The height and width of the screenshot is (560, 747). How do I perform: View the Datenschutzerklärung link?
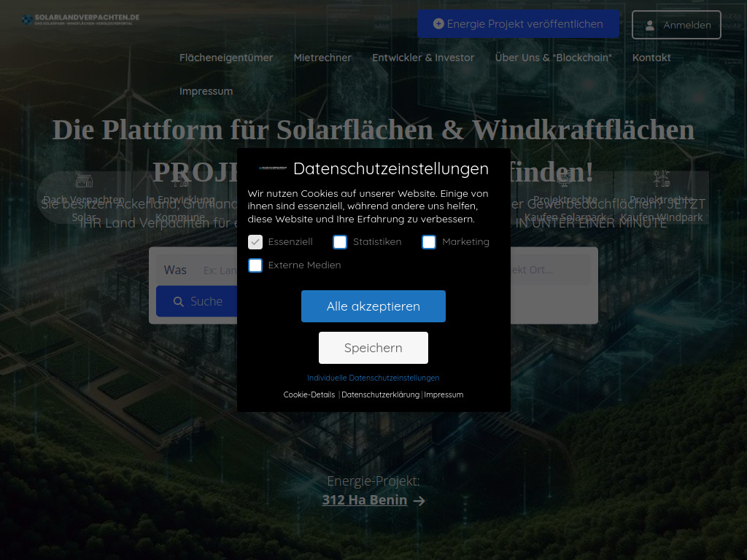(x=381, y=394)
